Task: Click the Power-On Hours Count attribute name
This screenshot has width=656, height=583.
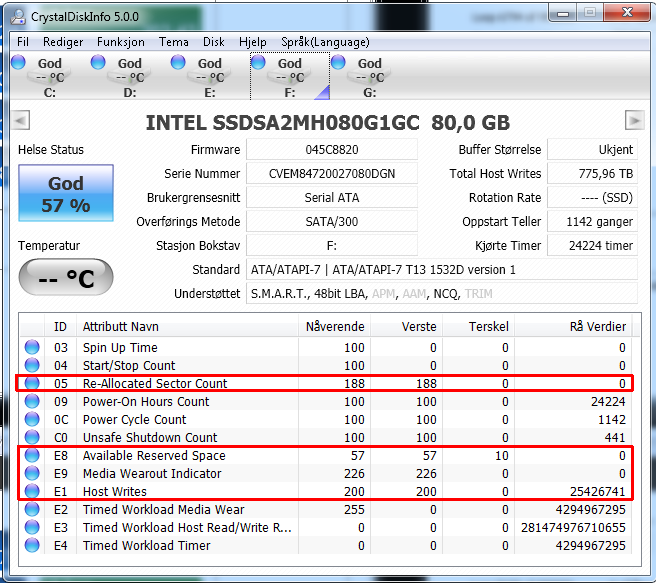Action: [x=146, y=401]
